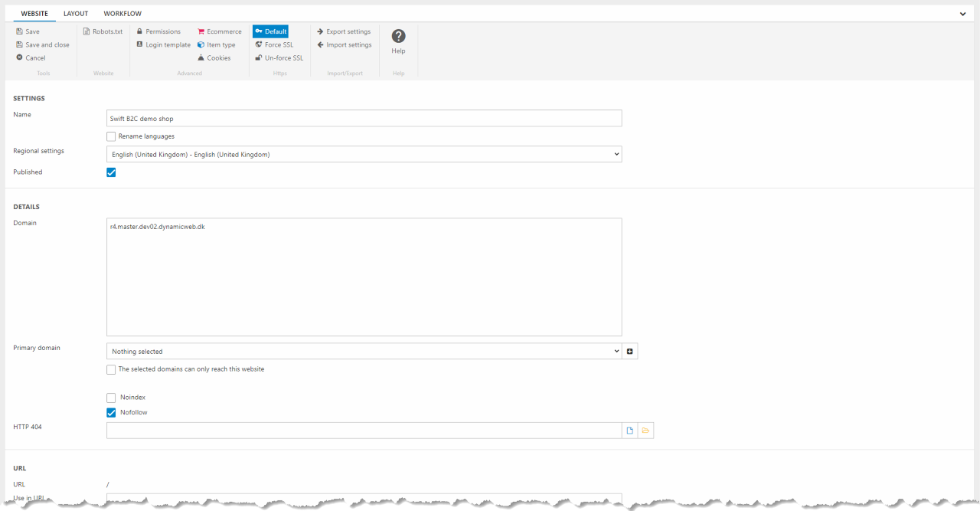Open the Regional settings dropdown
This screenshot has width=980, height=511.
point(364,155)
